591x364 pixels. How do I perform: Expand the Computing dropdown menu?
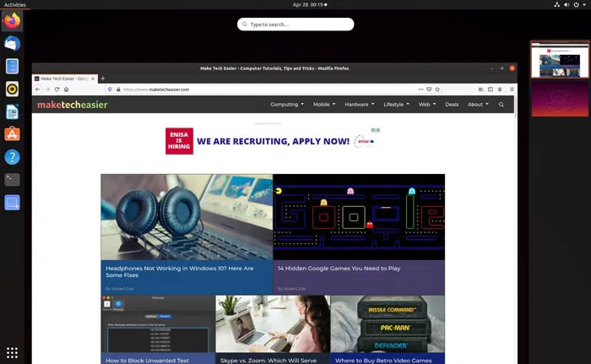coord(287,105)
